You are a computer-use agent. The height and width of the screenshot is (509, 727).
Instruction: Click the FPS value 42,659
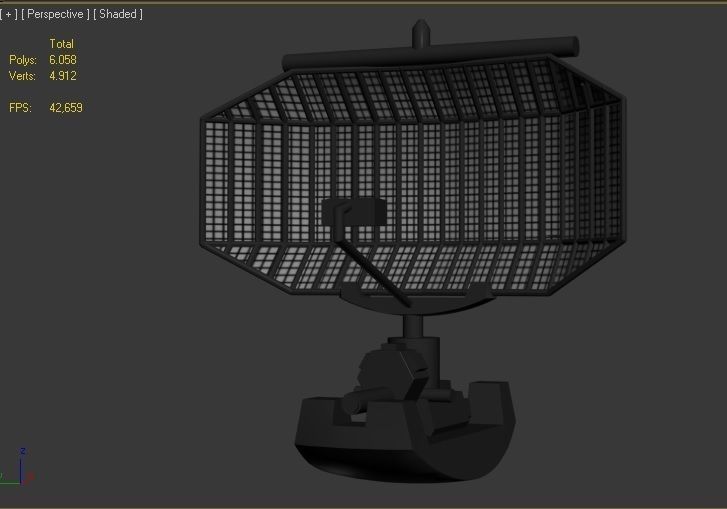(66, 108)
